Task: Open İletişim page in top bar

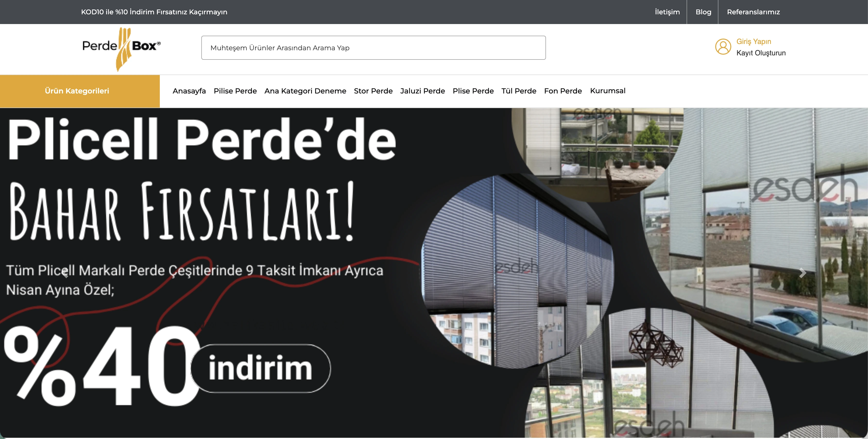Action: pyautogui.click(x=667, y=12)
